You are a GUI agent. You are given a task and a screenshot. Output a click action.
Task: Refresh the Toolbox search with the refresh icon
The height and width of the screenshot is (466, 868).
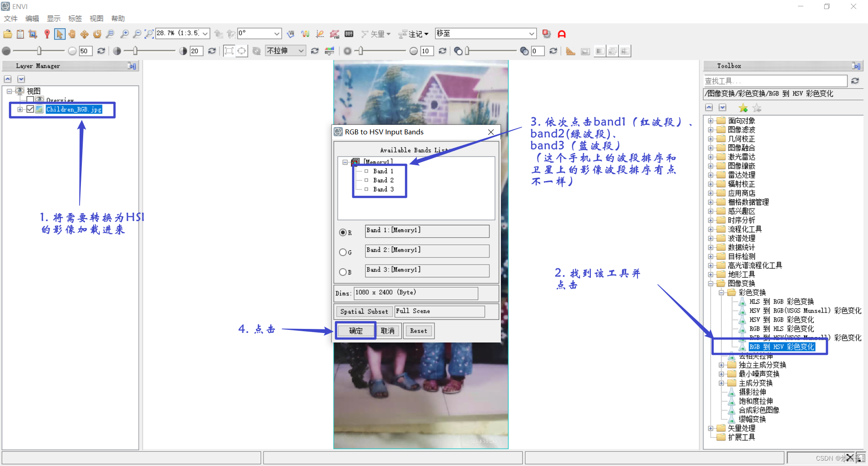tap(855, 81)
